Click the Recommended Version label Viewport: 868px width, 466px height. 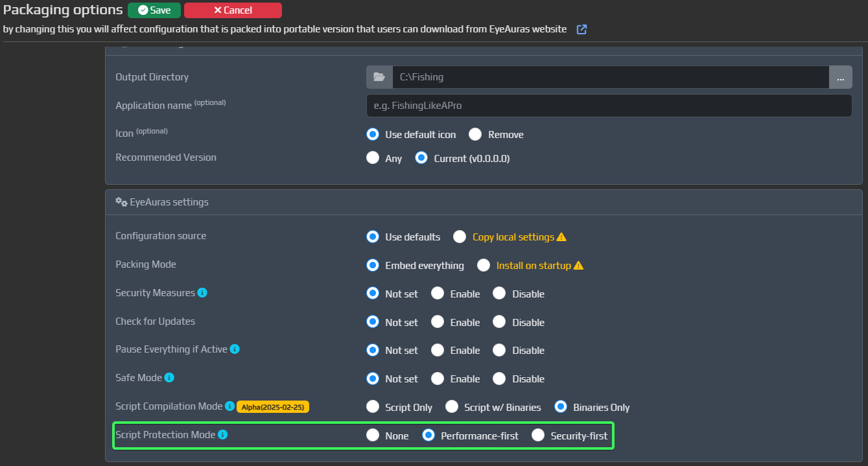tap(166, 157)
